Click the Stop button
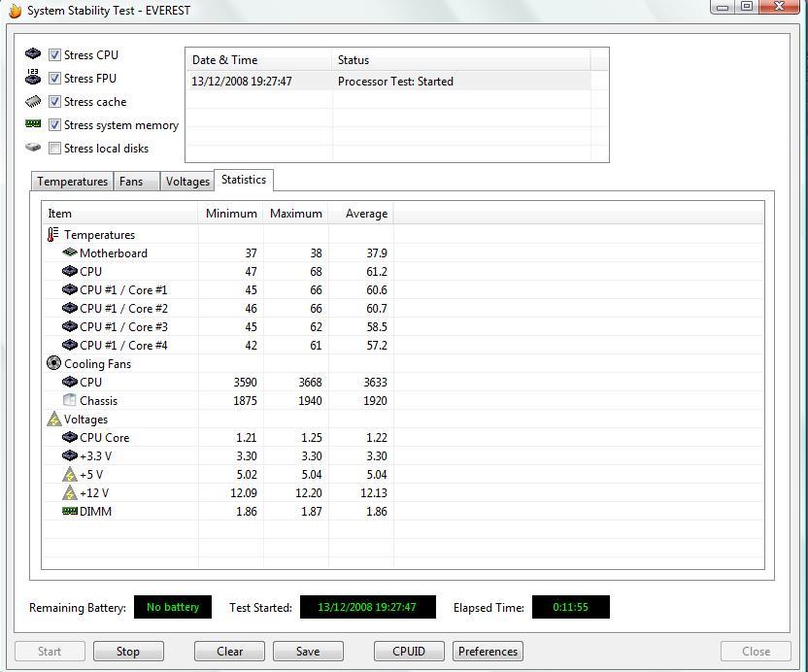 (x=128, y=652)
